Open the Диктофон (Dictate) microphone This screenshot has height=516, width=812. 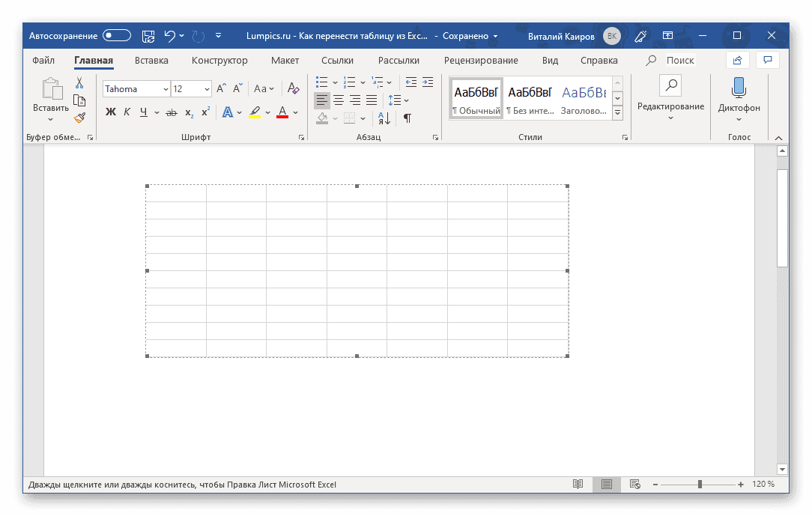coord(739,91)
